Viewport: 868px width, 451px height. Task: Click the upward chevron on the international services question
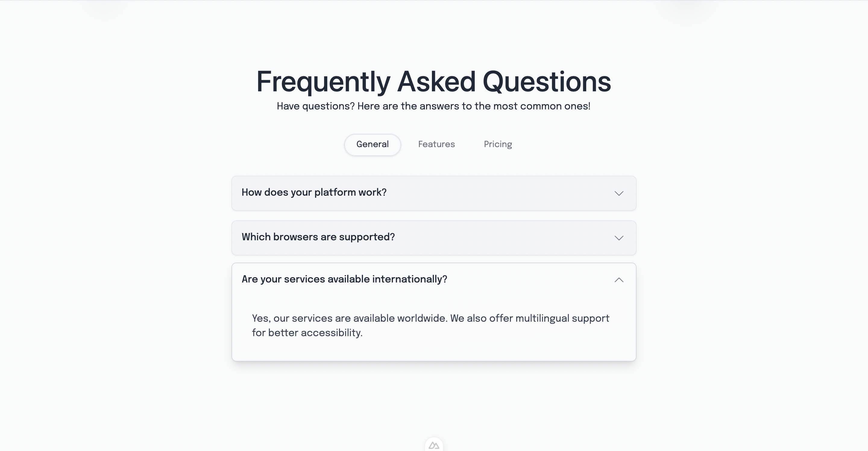pyautogui.click(x=619, y=280)
